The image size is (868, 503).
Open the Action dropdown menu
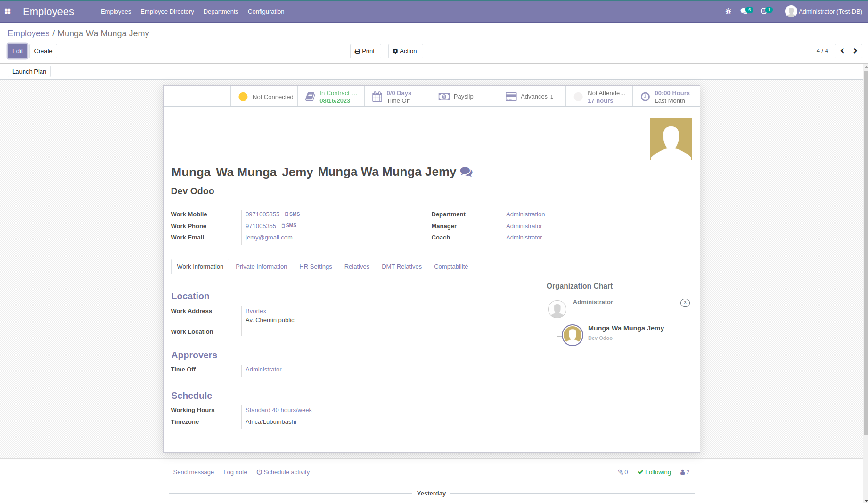(405, 51)
